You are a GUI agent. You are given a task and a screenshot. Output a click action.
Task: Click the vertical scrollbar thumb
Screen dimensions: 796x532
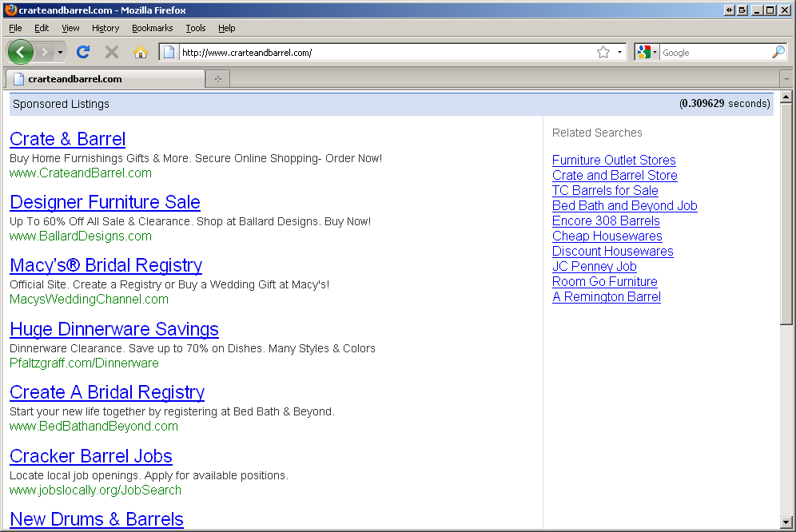point(786,214)
